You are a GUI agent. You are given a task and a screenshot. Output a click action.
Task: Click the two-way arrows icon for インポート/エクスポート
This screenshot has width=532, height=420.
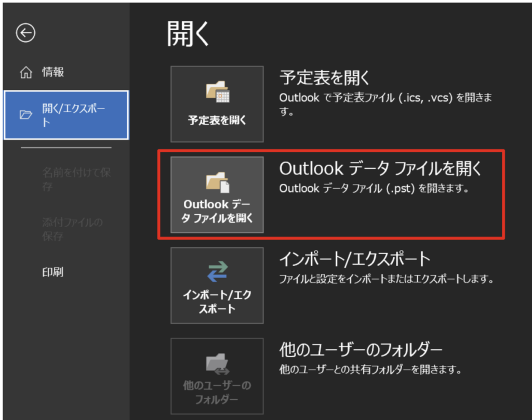[217, 272]
